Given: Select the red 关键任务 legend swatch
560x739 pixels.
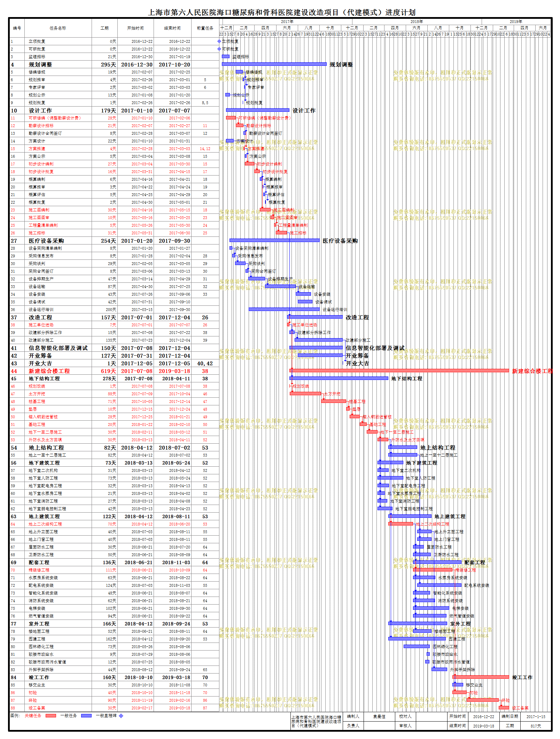Looking at the screenshot, I should pos(51,716).
